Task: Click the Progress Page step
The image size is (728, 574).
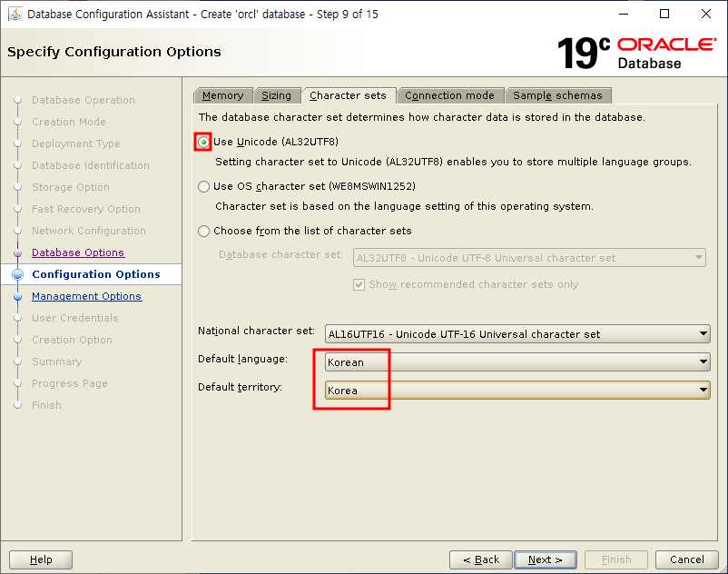Action: point(70,383)
